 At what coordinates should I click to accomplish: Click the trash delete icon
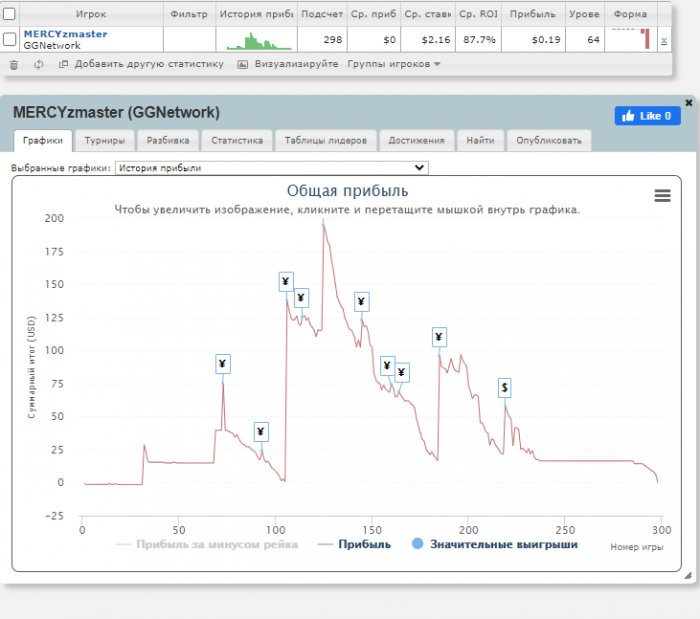click(x=14, y=64)
